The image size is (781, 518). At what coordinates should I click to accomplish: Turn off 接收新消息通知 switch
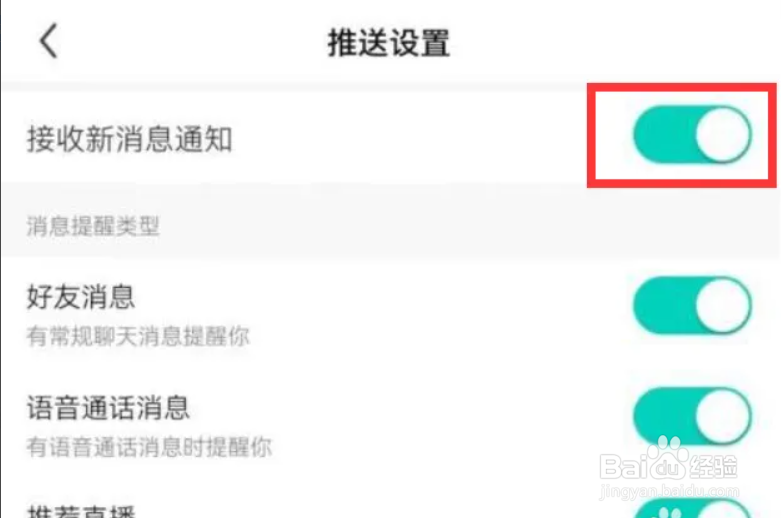pos(692,134)
